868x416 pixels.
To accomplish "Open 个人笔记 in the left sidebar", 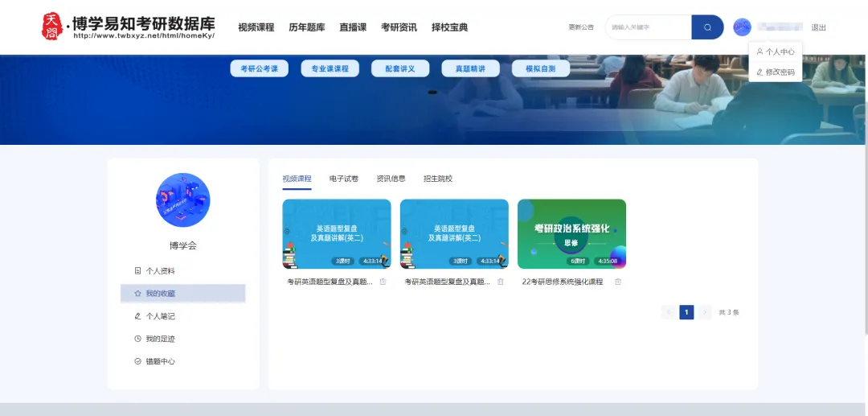I will point(160,316).
